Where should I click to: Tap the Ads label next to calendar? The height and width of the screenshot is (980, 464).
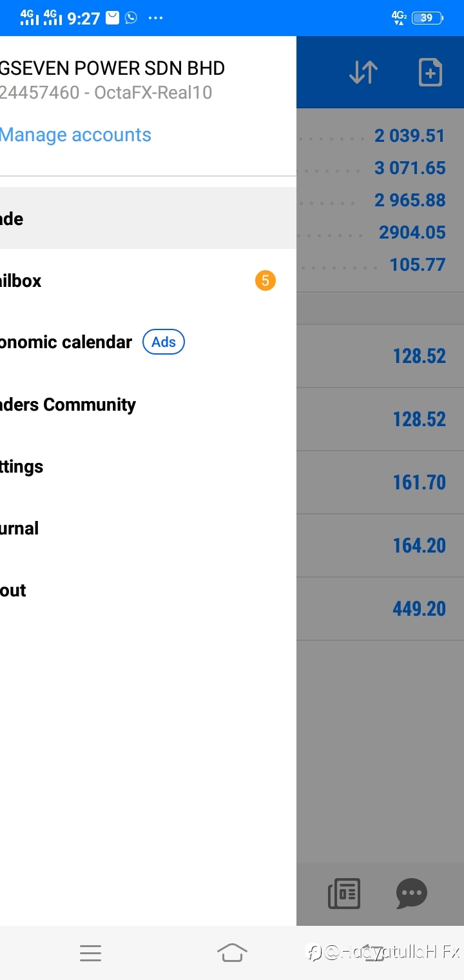point(164,342)
